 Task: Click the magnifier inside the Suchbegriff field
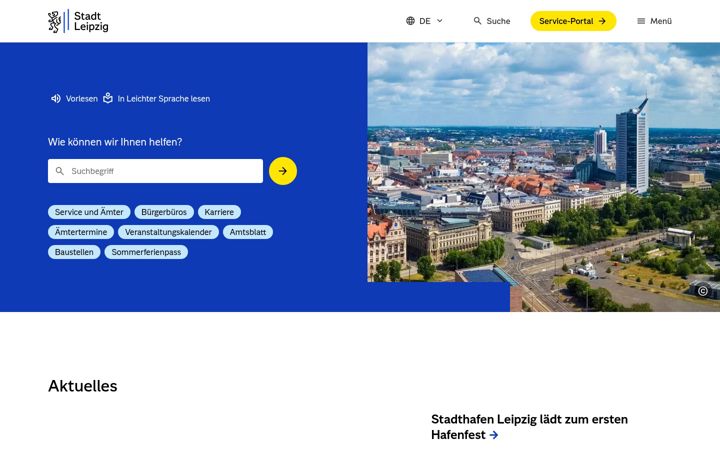pos(60,171)
